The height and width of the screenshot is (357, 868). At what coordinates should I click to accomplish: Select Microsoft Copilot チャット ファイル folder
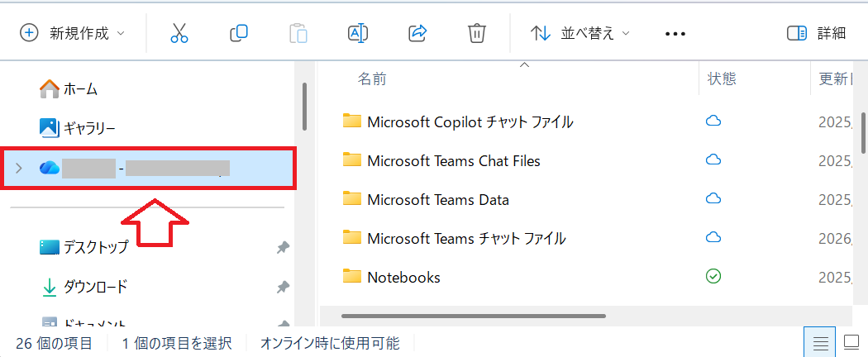point(470,121)
